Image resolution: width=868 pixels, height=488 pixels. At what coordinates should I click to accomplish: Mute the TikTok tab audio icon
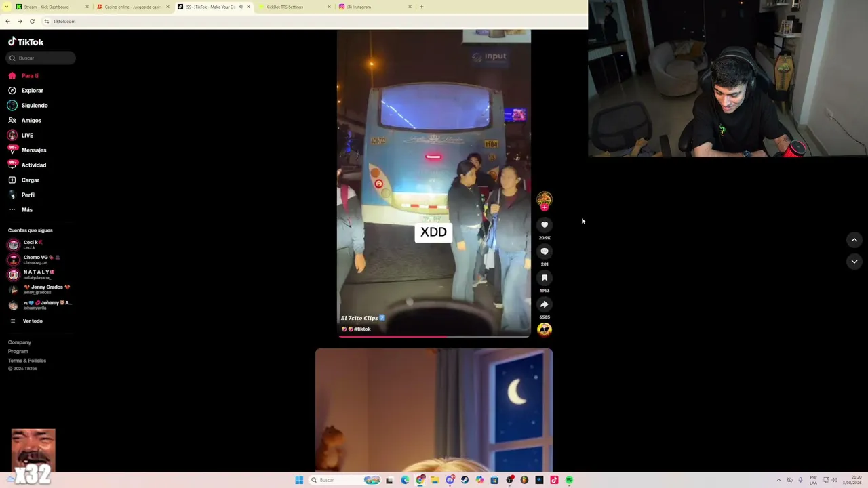coord(240,7)
